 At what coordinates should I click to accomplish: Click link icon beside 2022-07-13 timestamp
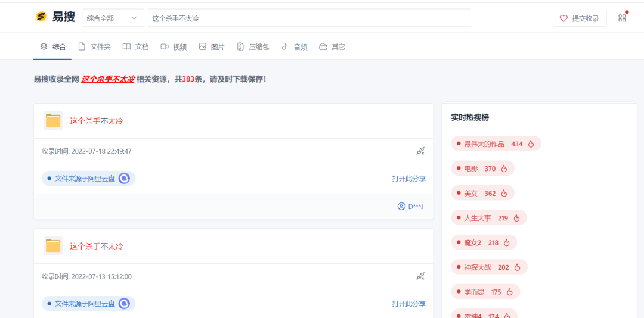(420, 276)
